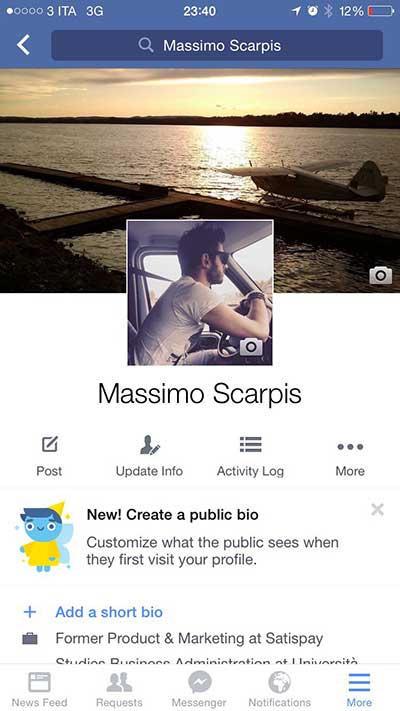
Task: Tap the plus icon beside short bio
Action: coord(29,612)
